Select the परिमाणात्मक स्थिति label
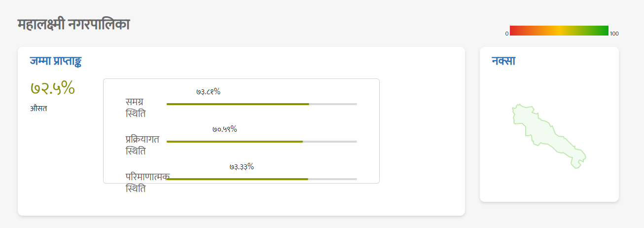 147,183
